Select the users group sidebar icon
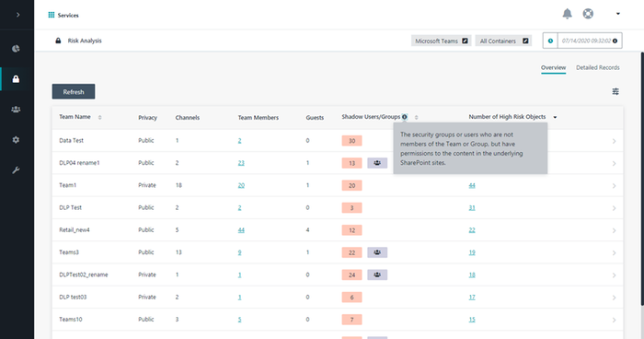The height and width of the screenshot is (339, 644). pos(16,110)
